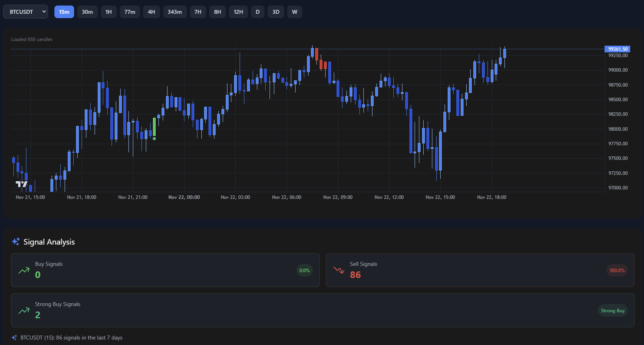This screenshot has height=345, width=644.
Task: Click the 100.0% sell percentage badge
Action: [x=617, y=271]
